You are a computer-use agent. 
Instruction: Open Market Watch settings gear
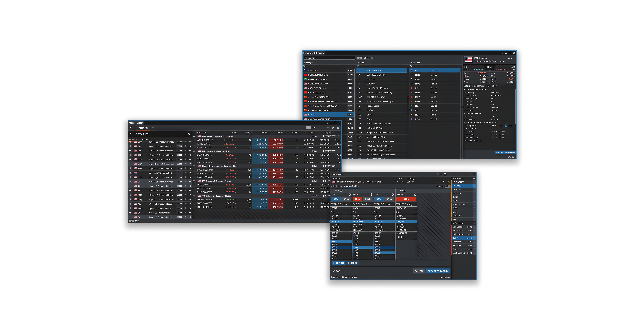(x=338, y=128)
